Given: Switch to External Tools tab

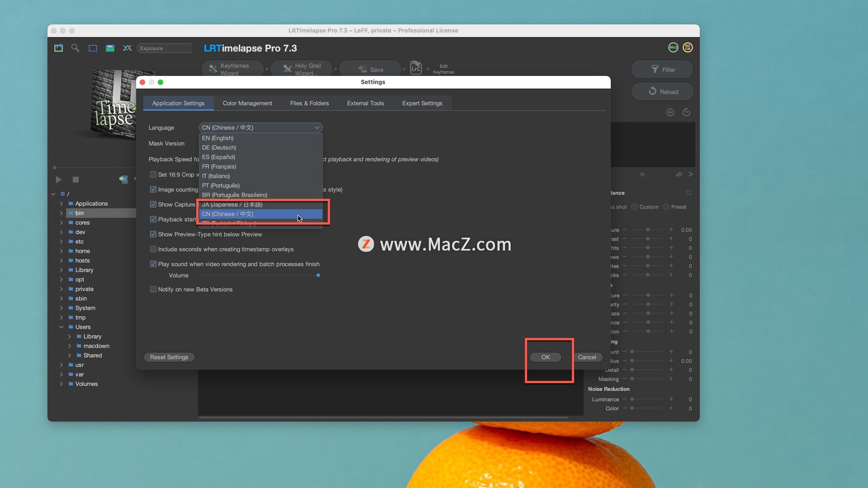Looking at the screenshot, I should (x=365, y=103).
